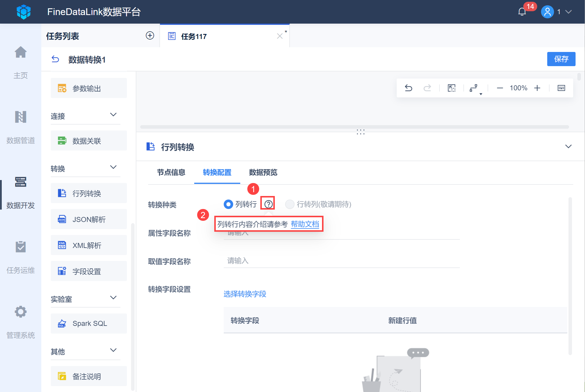Viewport: 585px width, 392px height.
Task: Click the help question mark beside 列转行
Action: coord(268,204)
